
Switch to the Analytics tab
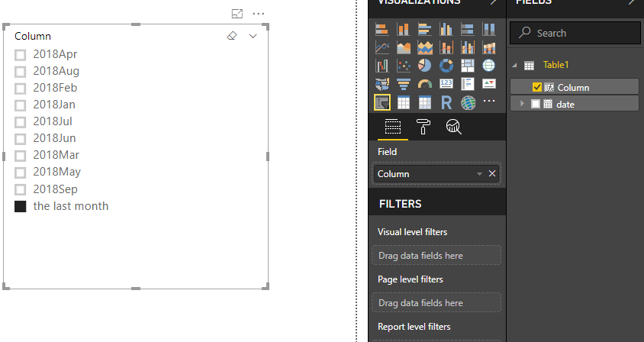(x=453, y=127)
